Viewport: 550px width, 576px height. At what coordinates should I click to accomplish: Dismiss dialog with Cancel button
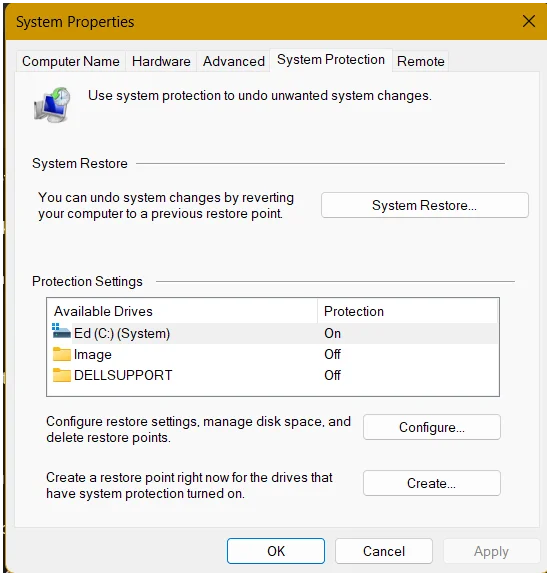384,551
